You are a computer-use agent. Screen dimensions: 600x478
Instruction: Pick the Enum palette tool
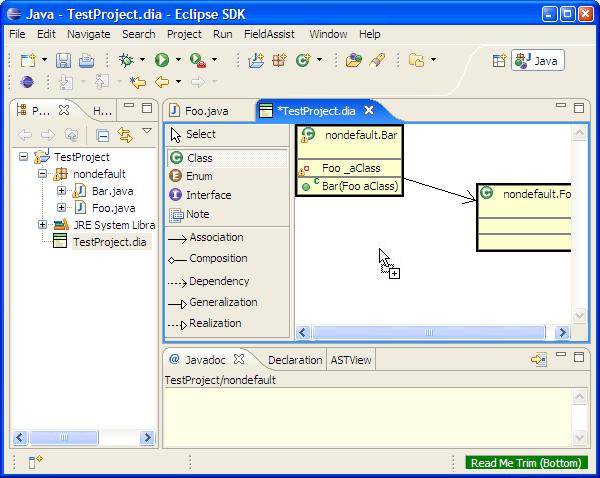tap(199, 176)
